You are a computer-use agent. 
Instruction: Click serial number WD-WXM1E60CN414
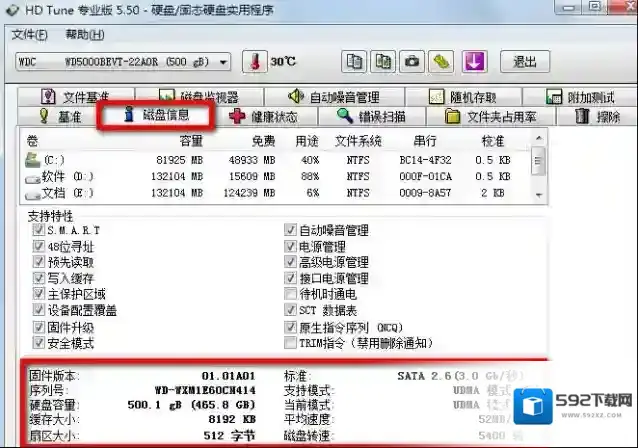(205, 391)
